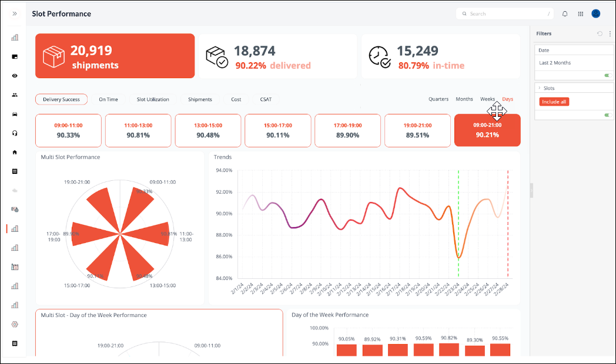This screenshot has height=364, width=616.
Task: Click the red dashed marker on Trends chart
Action: tap(508, 224)
